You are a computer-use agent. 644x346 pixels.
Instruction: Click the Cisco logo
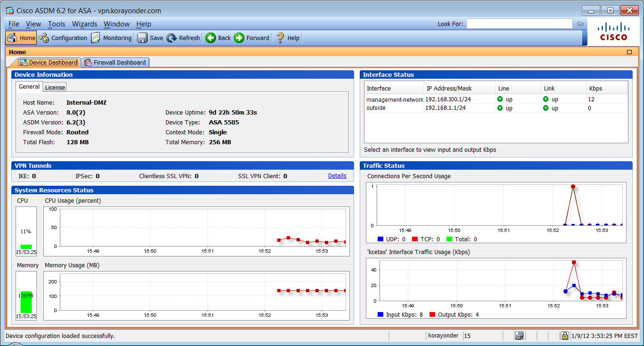(614, 32)
